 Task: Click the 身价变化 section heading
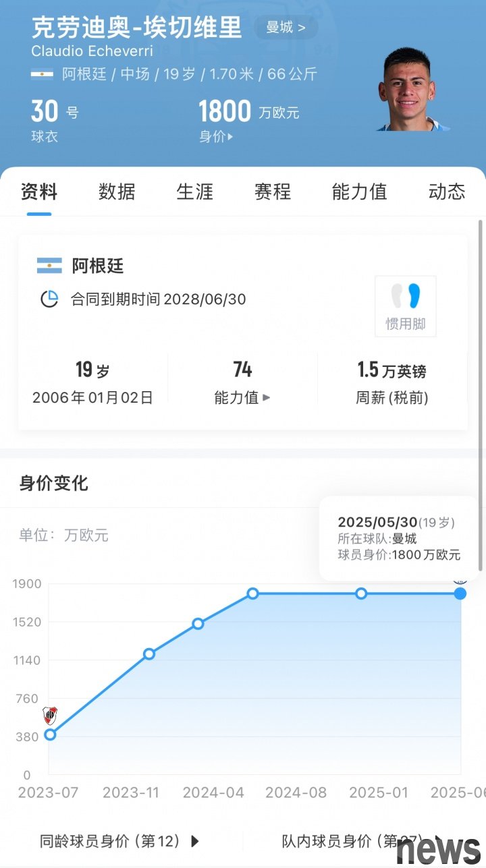tap(53, 483)
